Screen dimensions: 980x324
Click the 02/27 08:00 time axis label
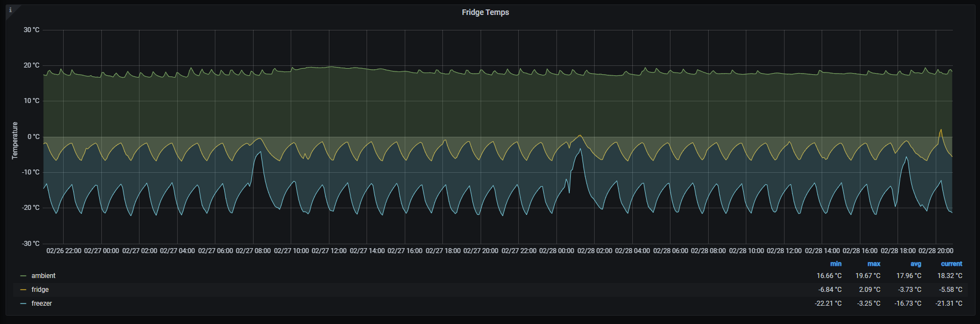253,251
